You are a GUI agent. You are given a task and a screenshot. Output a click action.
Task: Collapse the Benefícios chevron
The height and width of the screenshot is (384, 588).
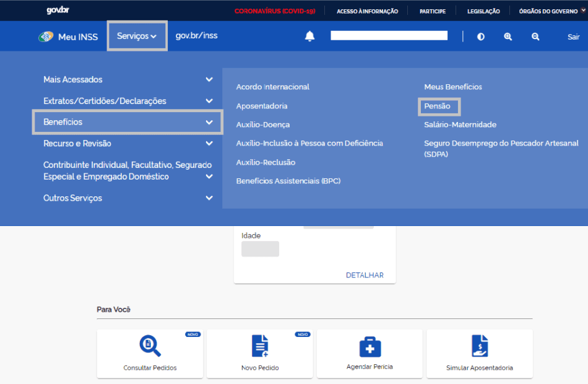coord(209,123)
